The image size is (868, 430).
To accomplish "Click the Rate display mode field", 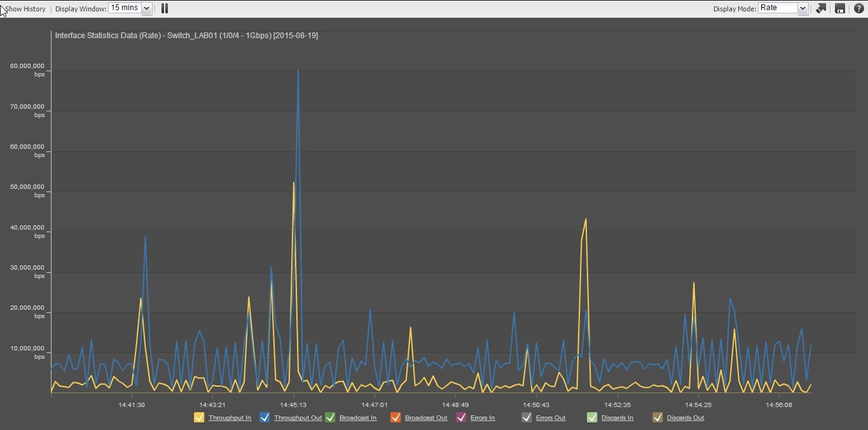I will [x=777, y=8].
